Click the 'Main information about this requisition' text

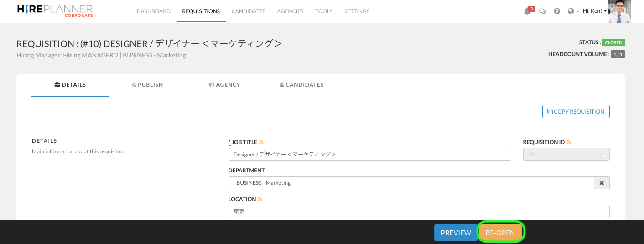[78, 151]
